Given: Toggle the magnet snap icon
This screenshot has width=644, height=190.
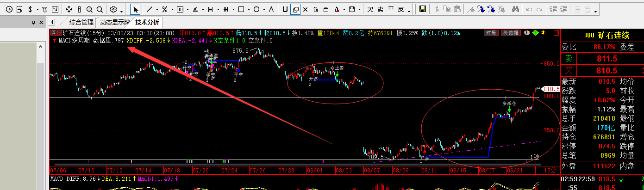Looking at the screenshot, I should (285, 9).
